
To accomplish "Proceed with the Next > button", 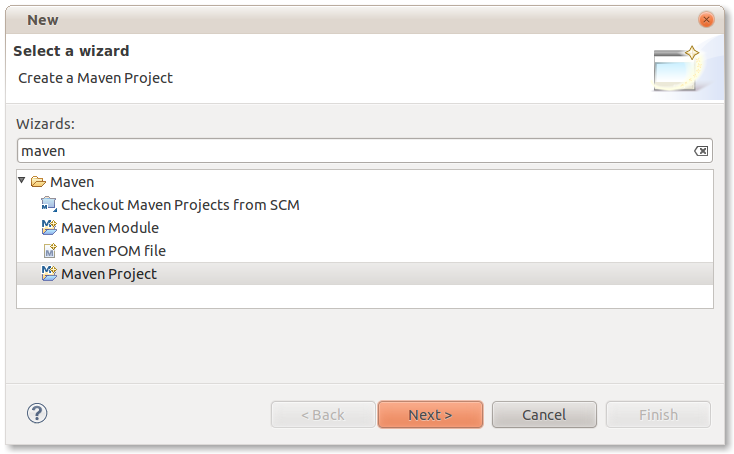I will 430,415.
